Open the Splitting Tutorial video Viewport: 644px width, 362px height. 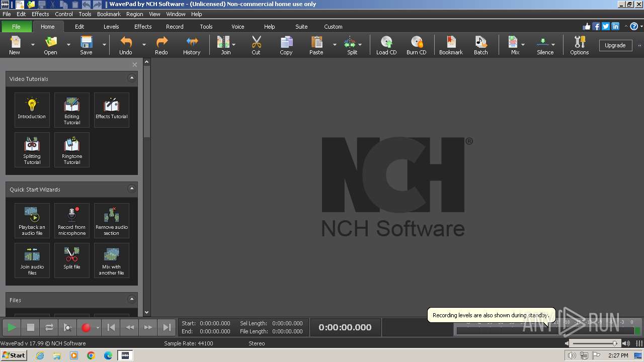click(x=32, y=150)
